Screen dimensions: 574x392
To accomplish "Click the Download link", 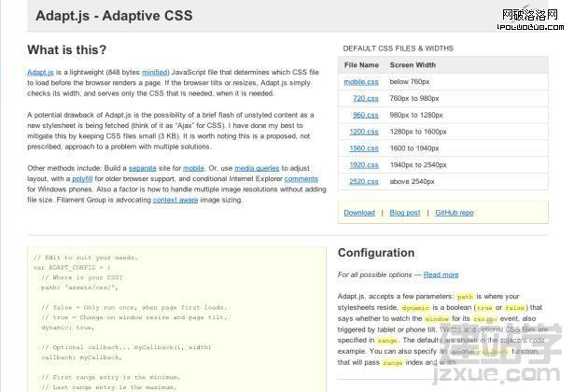I will pyautogui.click(x=359, y=213).
